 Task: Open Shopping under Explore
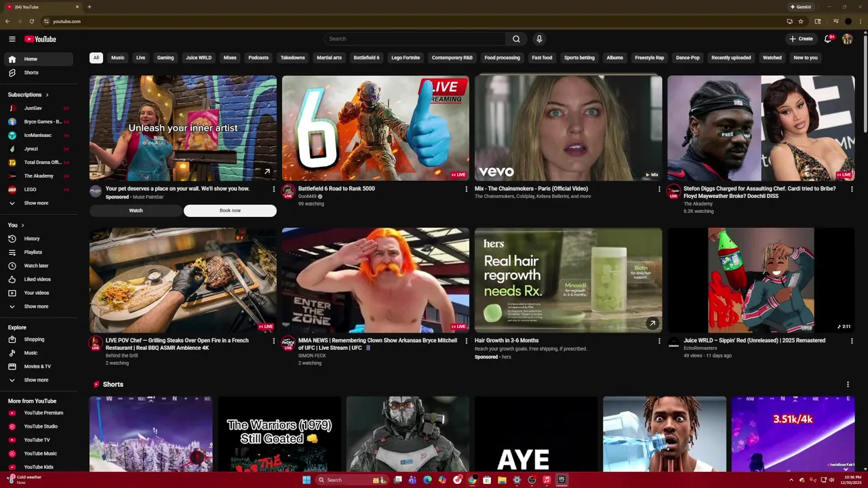39,340
